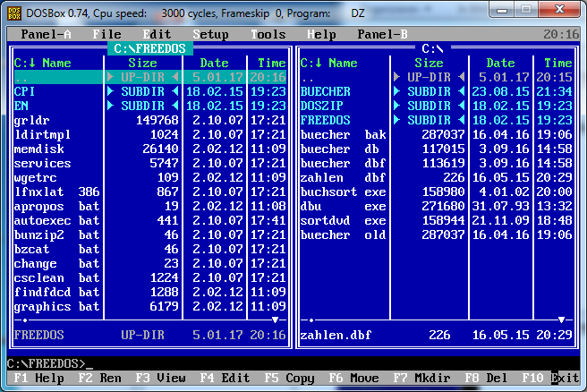Open the Panel-A menu

click(46, 34)
